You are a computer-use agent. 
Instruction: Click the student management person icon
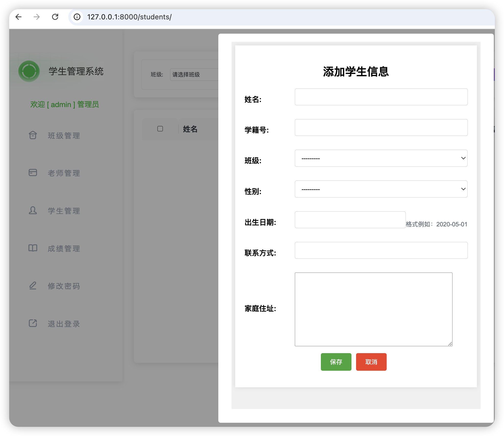(33, 210)
